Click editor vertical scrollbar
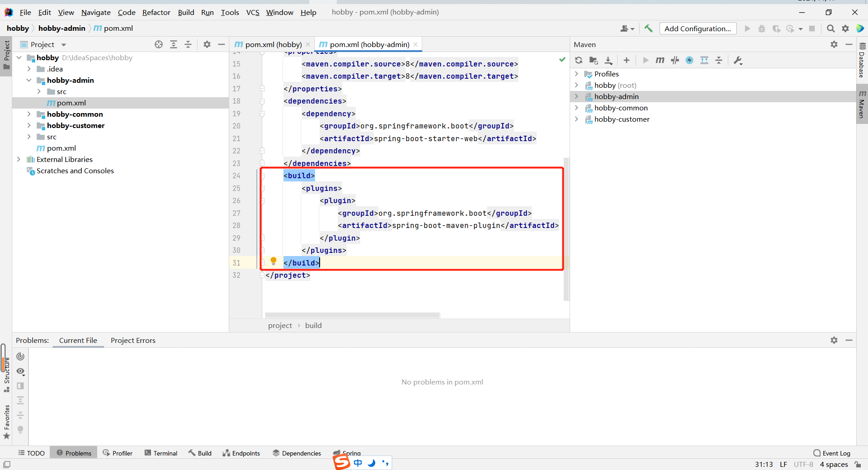 566,228
